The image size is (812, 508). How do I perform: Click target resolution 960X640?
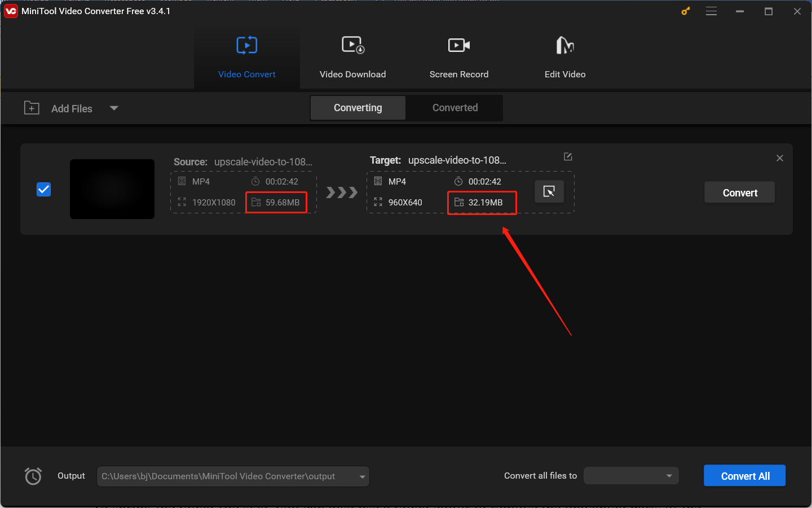[x=405, y=203]
